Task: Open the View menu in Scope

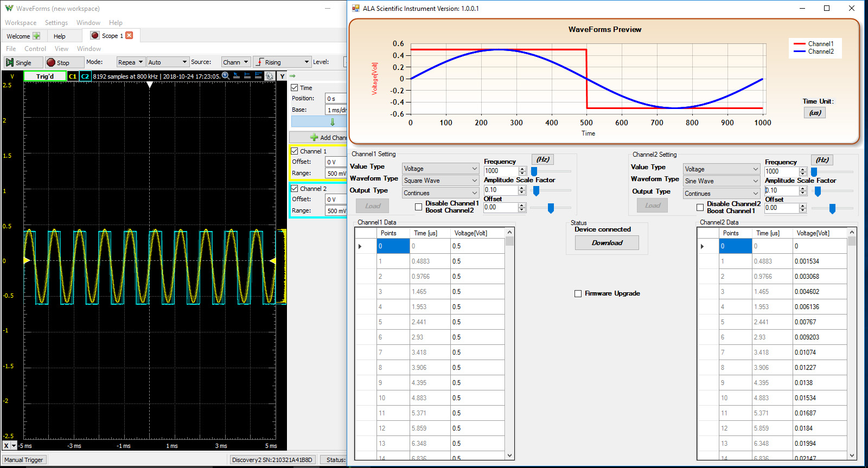Action: click(61, 49)
